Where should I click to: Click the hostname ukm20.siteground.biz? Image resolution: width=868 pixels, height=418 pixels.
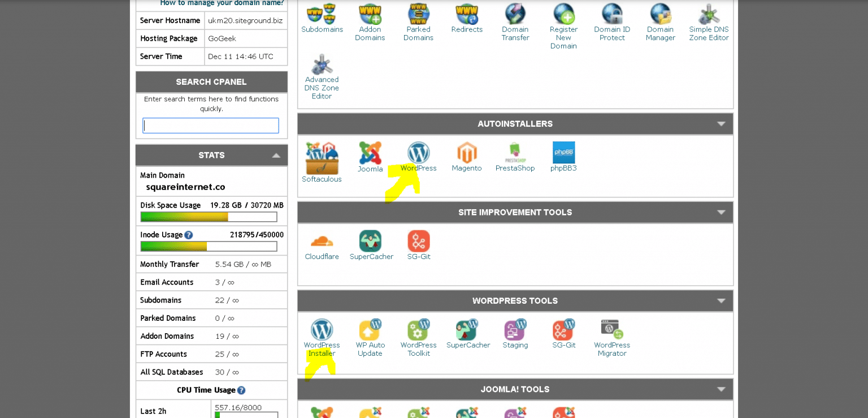[245, 20]
